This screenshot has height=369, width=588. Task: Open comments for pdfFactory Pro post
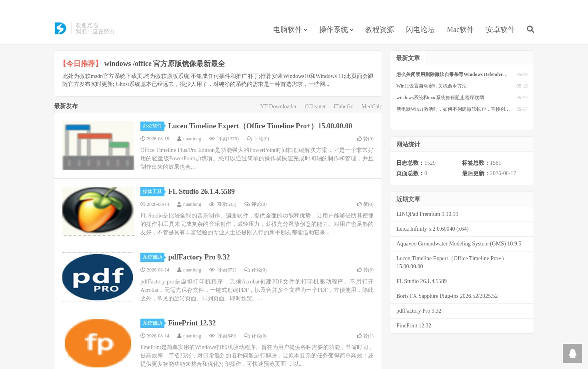tap(256, 270)
